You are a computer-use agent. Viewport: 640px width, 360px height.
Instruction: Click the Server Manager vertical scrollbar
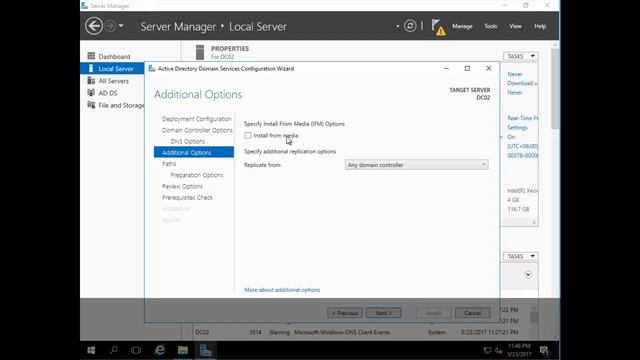[x=555, y=88]
